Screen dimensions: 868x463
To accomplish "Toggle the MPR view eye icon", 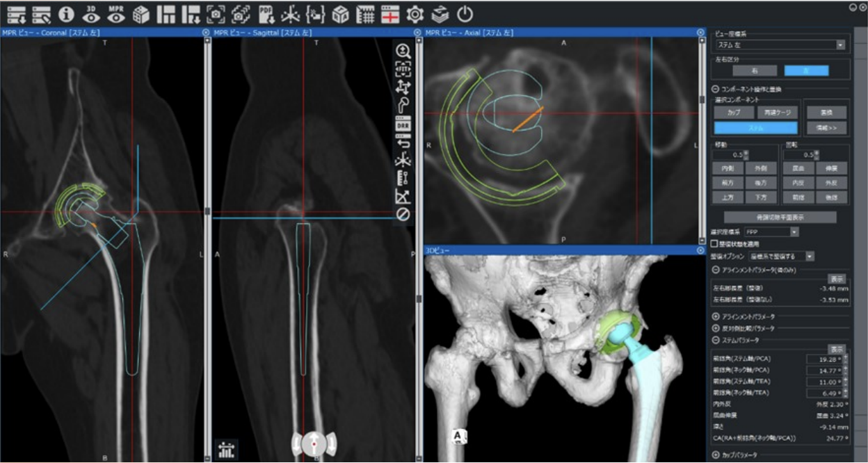I will 116,14.
